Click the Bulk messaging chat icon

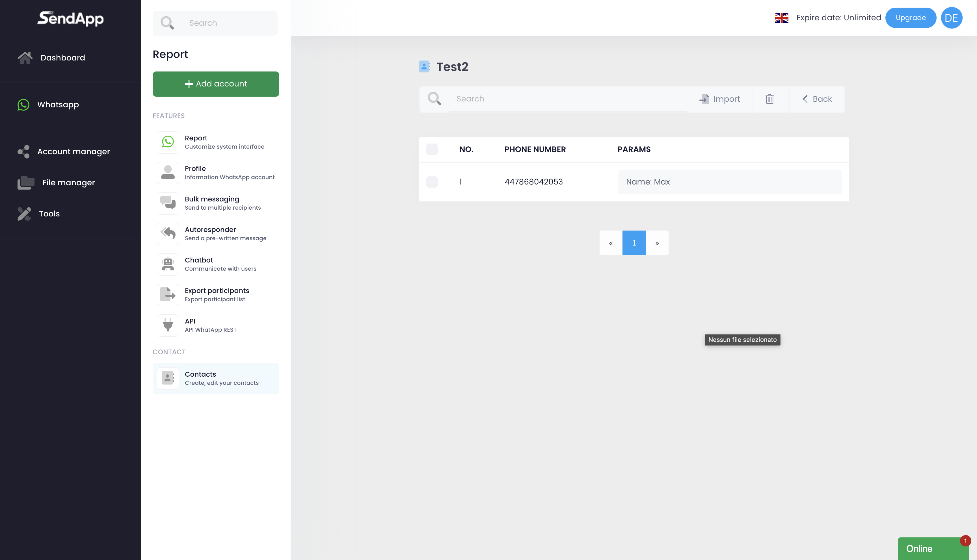click(168, 203)
